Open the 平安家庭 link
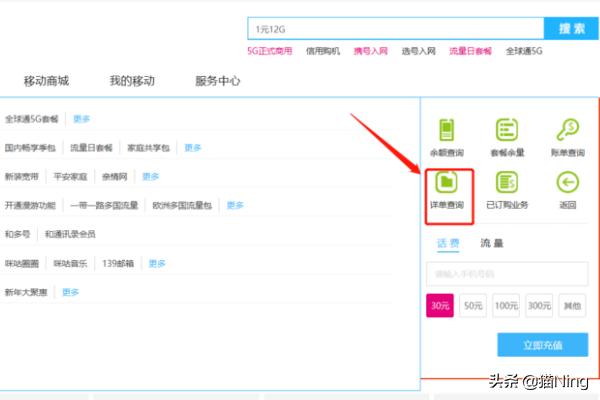600x400 pixels. (70, 176)
